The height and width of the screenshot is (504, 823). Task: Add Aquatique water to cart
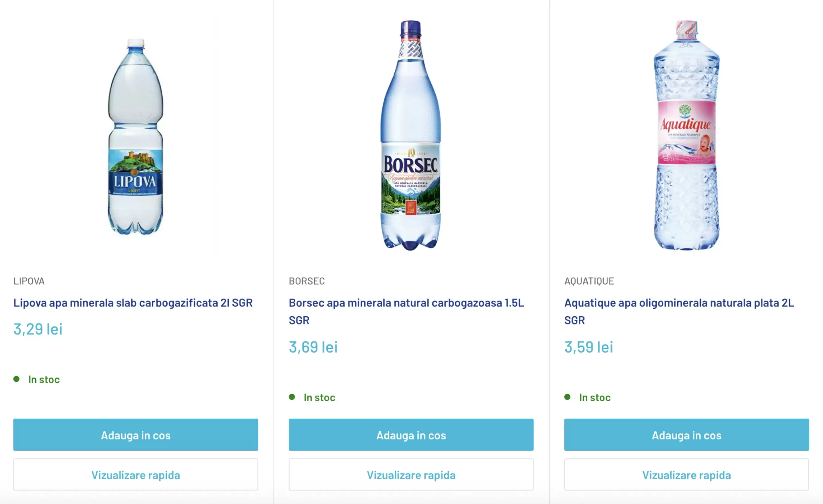pyautogui.click(x=686, y=435)
